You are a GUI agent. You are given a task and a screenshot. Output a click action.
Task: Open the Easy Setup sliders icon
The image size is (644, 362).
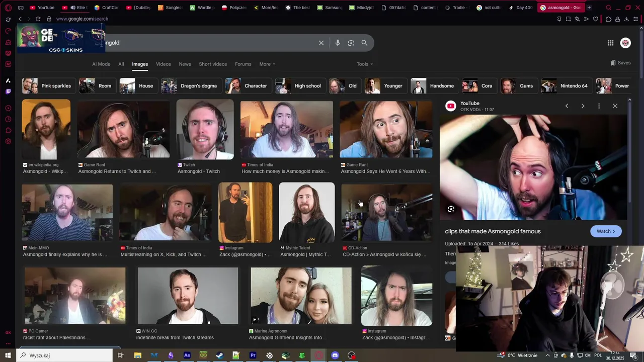coord(636,19)
